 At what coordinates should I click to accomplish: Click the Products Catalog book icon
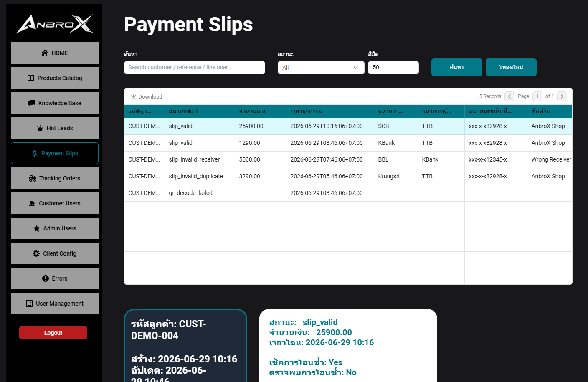pyautogui.click(x=31, y=78)
